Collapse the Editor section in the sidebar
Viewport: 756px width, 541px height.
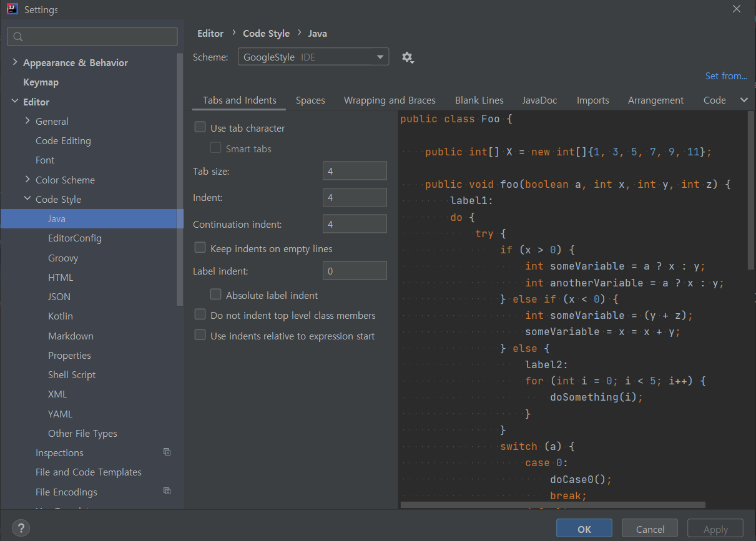pyautogui.click(x=15, y=101)
